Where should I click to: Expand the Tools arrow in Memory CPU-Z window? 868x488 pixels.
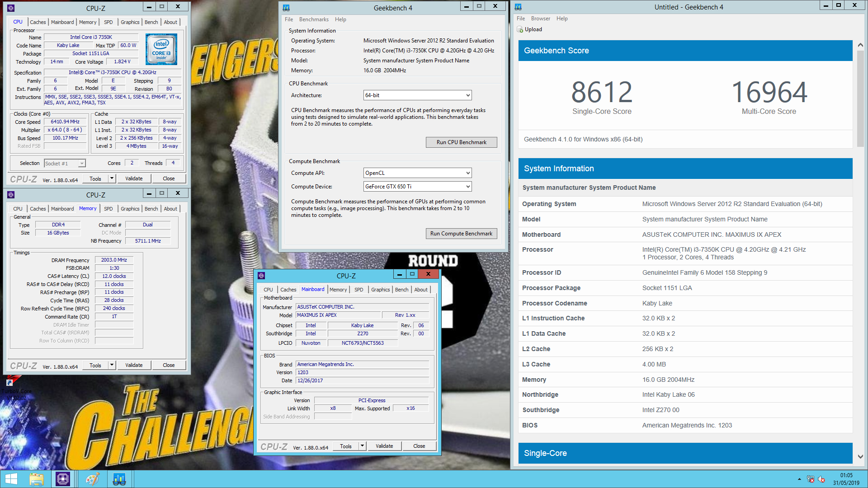pyautogui.click(x=112, y=365)
